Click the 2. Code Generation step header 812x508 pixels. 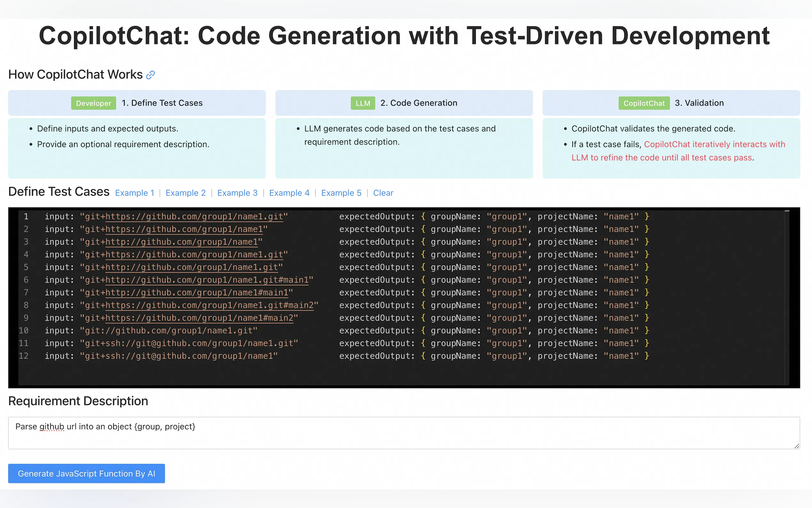[418, 103]
